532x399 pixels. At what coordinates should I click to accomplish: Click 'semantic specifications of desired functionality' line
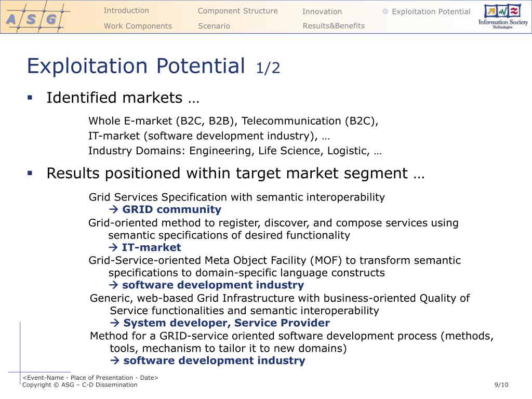click(x=229, y=235)
